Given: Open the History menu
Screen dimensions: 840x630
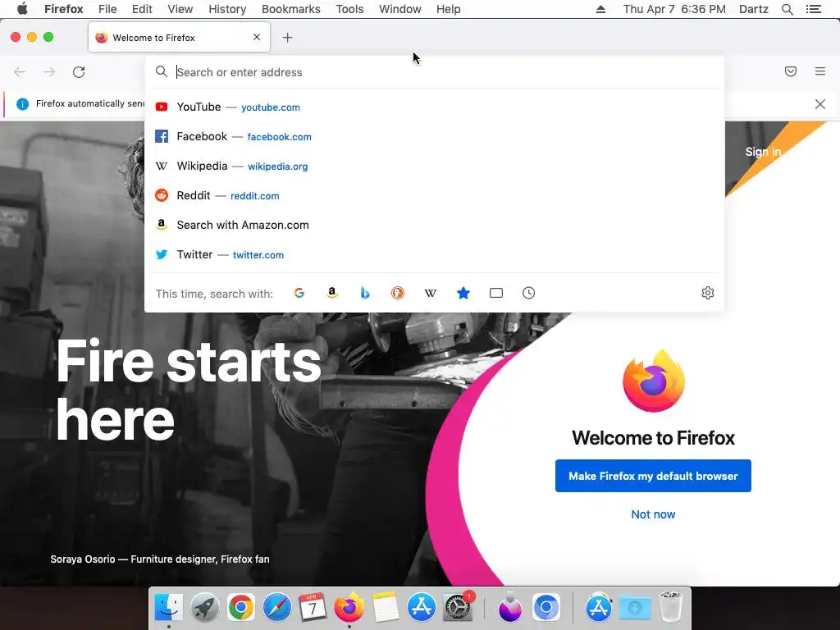Looking at the screenshot, I should click(227, 9).
